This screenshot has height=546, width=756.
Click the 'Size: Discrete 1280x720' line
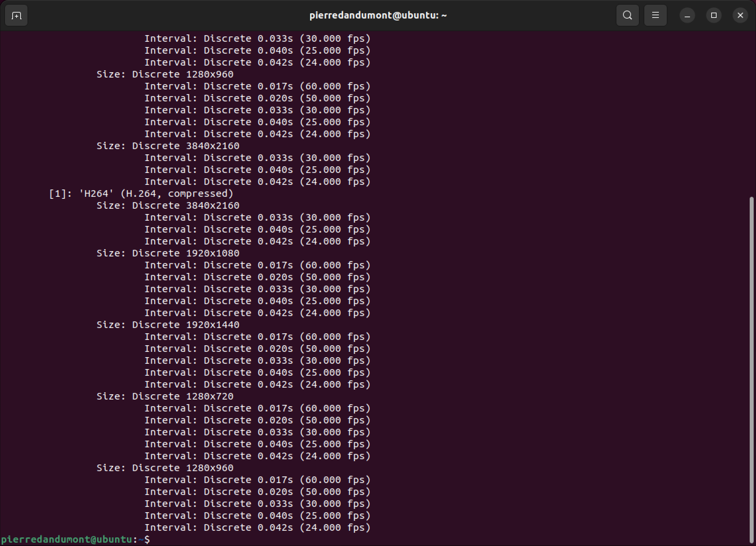click(x=165, y=397)
